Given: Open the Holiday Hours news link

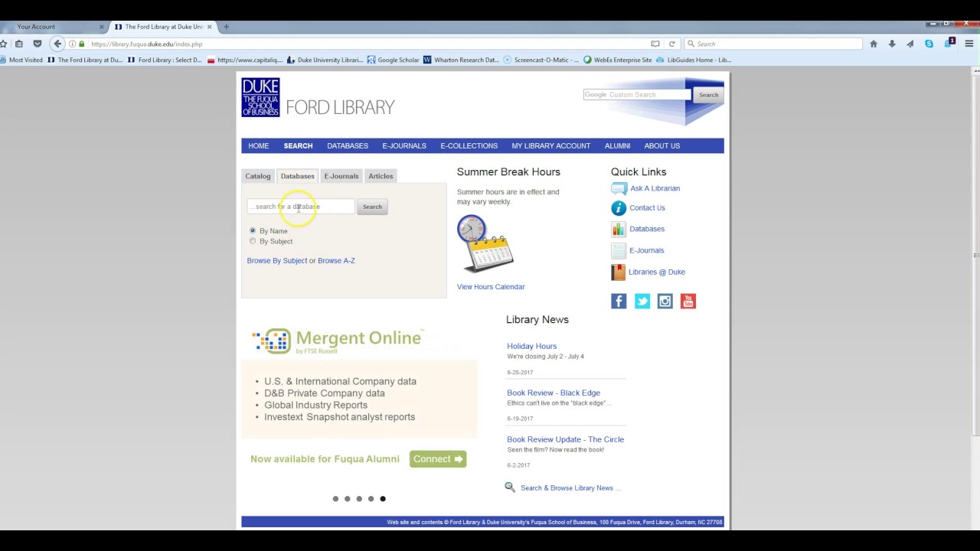Looking at the screenshot, I should pos(531,346).
